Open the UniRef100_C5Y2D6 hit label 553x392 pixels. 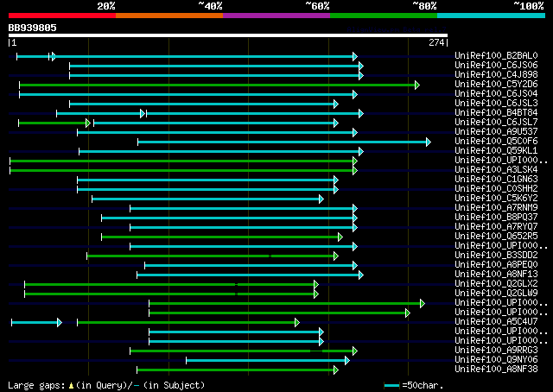tap(496, 85)
